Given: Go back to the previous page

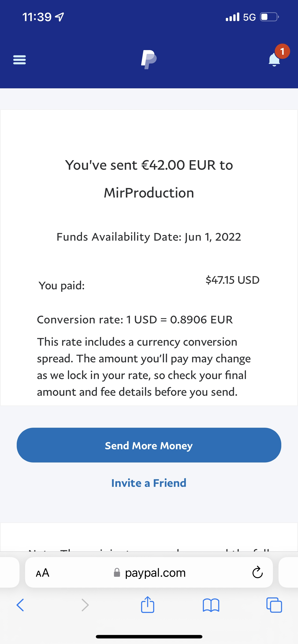Looking at the screenshot, I should (20, 605).
